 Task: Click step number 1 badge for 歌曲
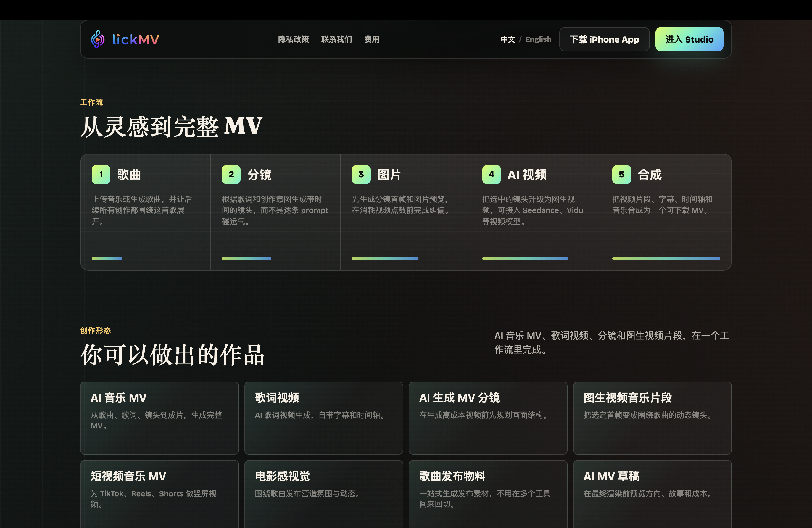(101, 175)
